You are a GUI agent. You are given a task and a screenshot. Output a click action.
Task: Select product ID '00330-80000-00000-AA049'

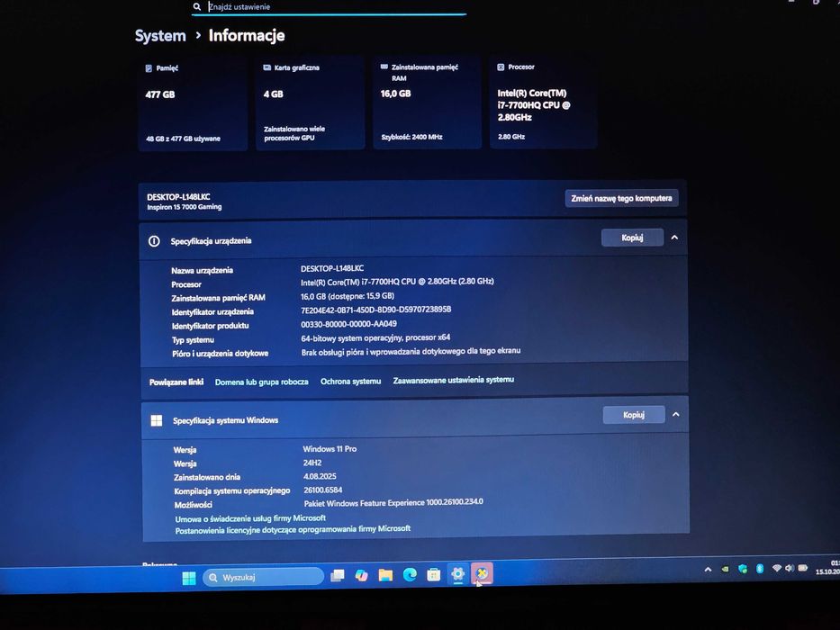click(x=348, y=324)
